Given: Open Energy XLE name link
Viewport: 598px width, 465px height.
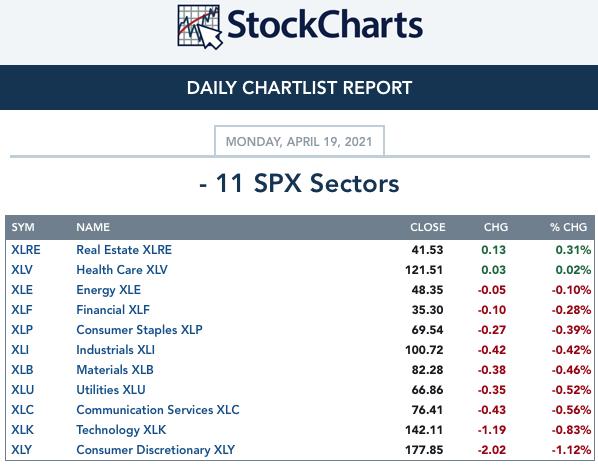Looking at the screenshot, I should click(x=109, y=290).
